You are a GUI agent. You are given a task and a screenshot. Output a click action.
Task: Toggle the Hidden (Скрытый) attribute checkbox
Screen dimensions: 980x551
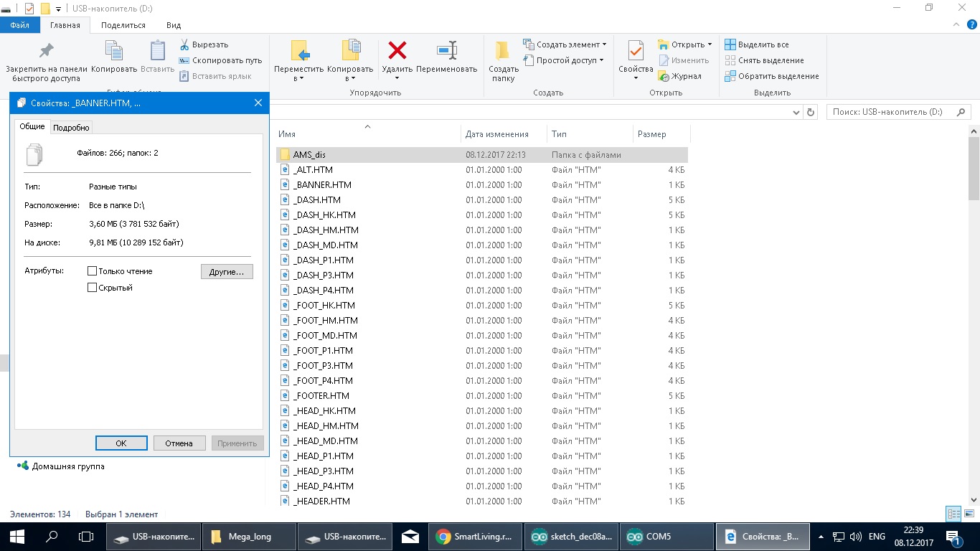(x=92, y=288)
